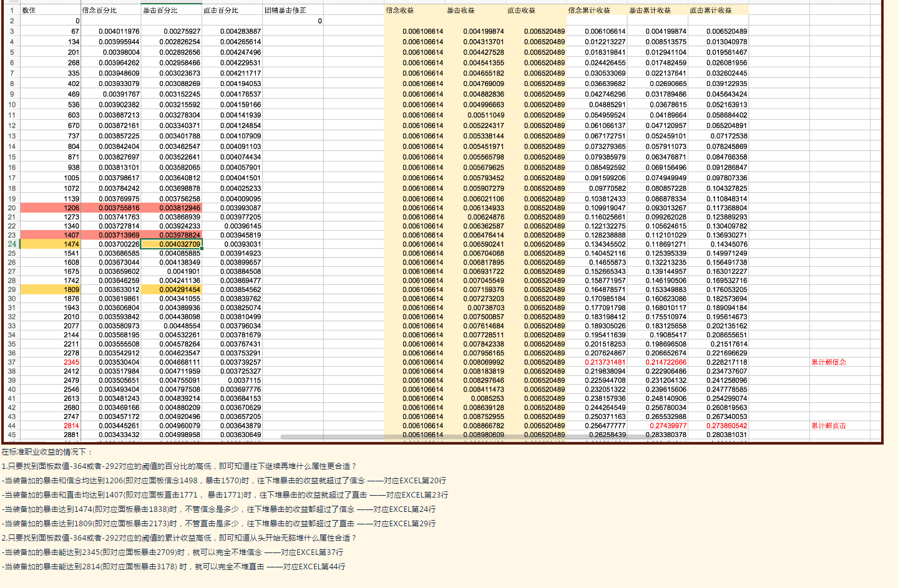The height and width of the screenshot is (588, 898).
Task: Select the 直击收益 header cell
Action: click(x=535, y=10)
